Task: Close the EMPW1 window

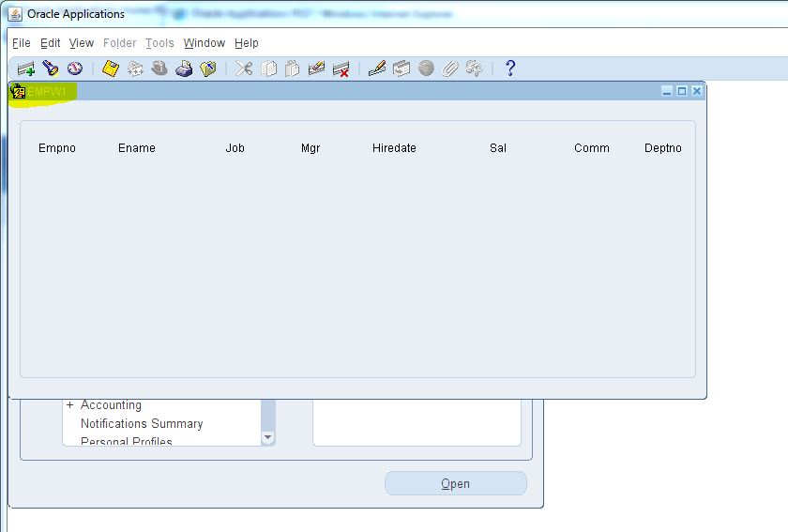Action: coord(696,91)
